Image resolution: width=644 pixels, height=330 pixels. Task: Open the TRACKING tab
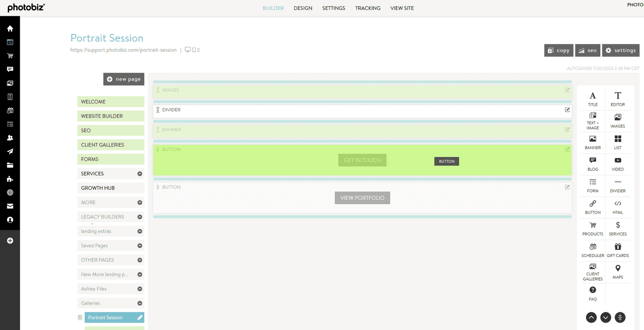[x=368, y=8]
